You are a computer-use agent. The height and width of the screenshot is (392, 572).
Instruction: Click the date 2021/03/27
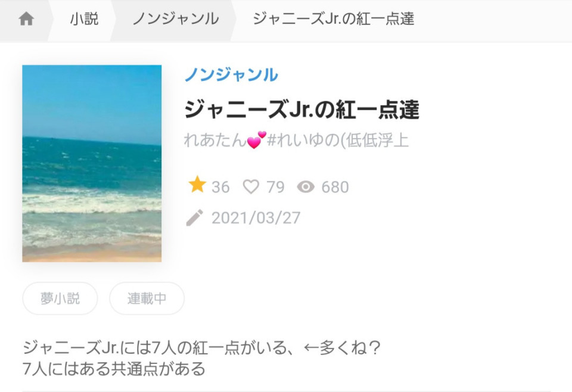coord(256,218)
